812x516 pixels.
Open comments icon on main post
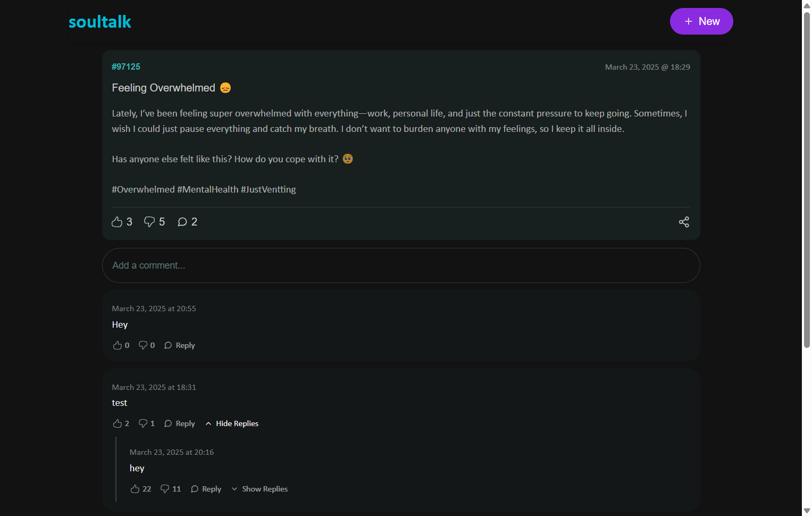point(182,222)
